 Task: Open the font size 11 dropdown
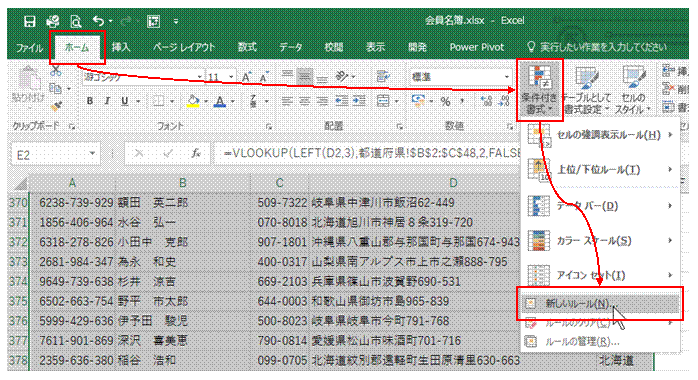click(231, 77)
